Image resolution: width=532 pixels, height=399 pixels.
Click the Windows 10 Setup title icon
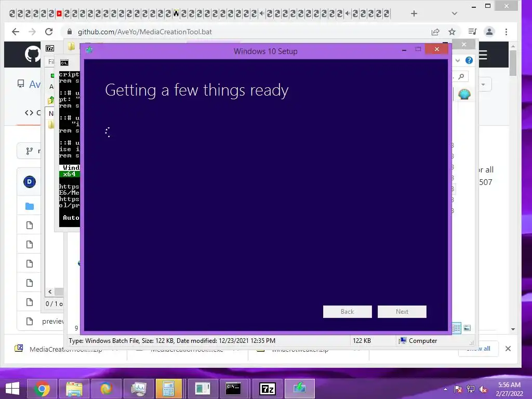pos(89,50)
